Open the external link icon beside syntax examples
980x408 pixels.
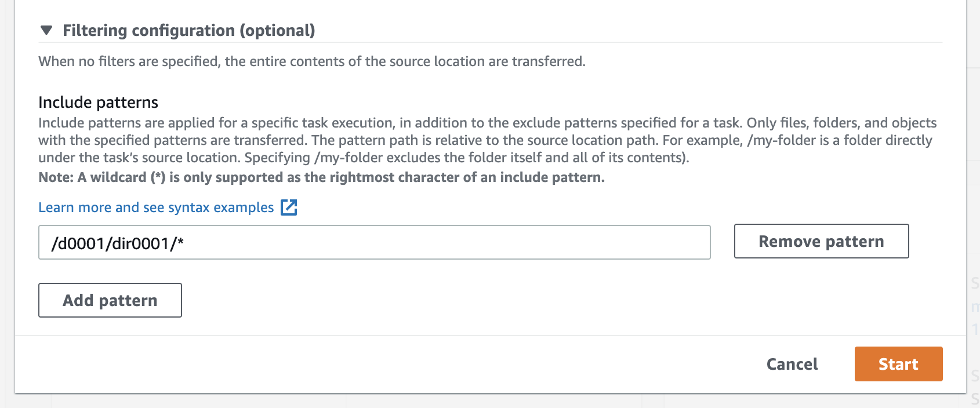point(289,207)
